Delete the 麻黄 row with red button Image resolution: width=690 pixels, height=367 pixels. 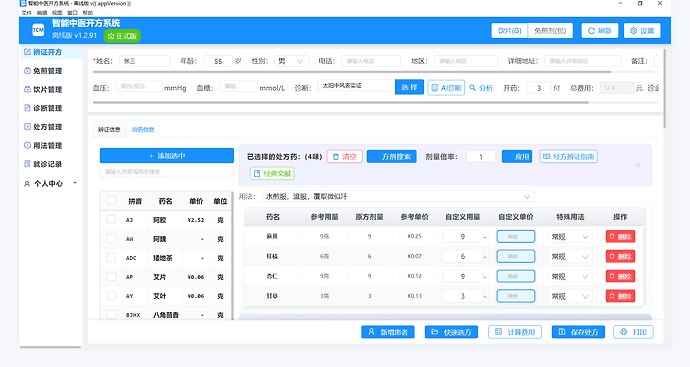pyautogui.click(x=620, y=236)
